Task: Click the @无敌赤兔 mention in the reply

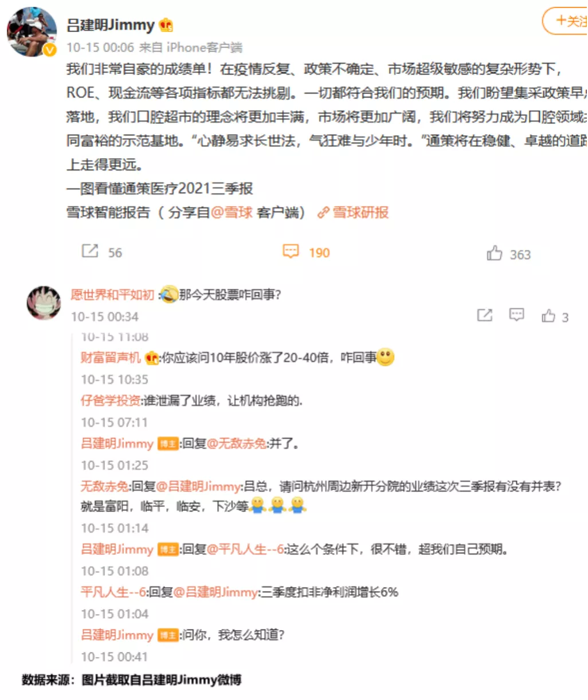Action: (237, 443)
